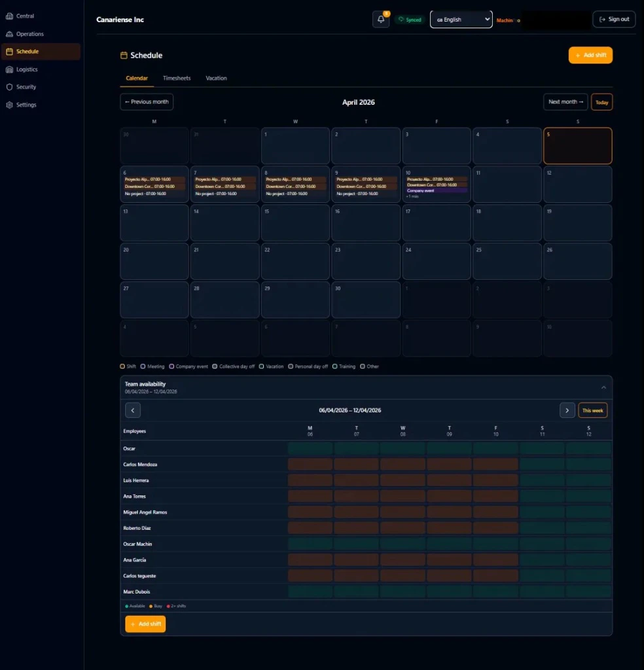Open the Vacation tab

pos(216,78)
